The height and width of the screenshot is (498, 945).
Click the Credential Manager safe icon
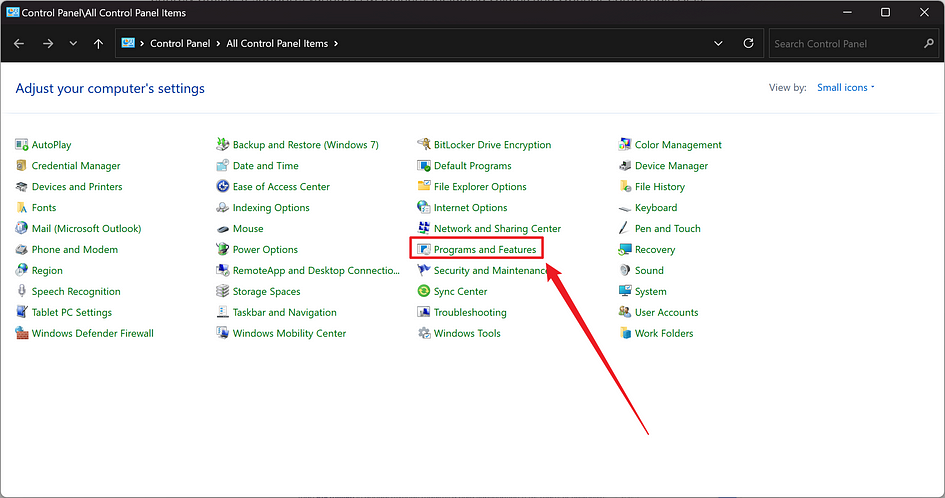tap(22, 166)
